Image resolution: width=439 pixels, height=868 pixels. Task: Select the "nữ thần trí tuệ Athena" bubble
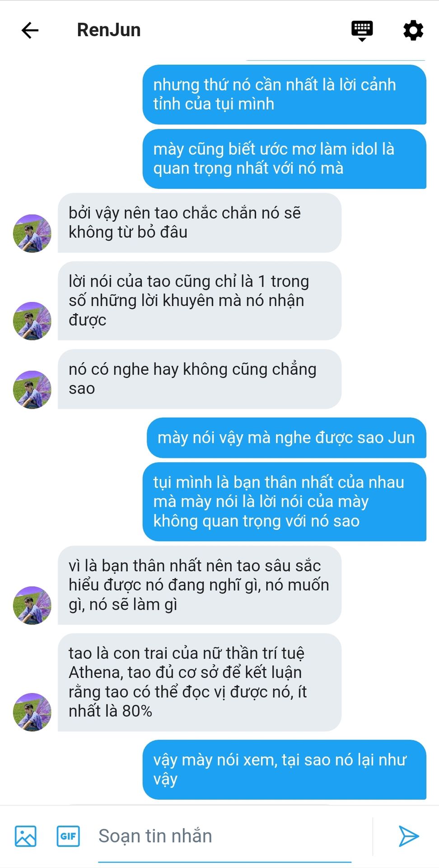pos(200,682)
